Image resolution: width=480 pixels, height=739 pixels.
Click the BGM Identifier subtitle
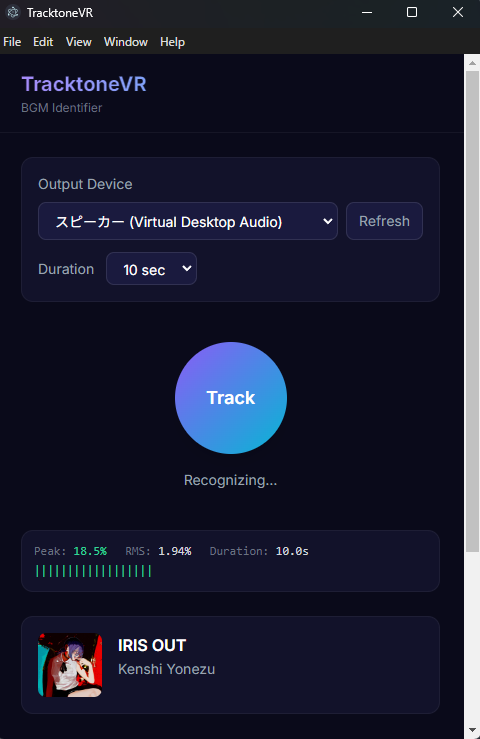(x=61, y=108)
